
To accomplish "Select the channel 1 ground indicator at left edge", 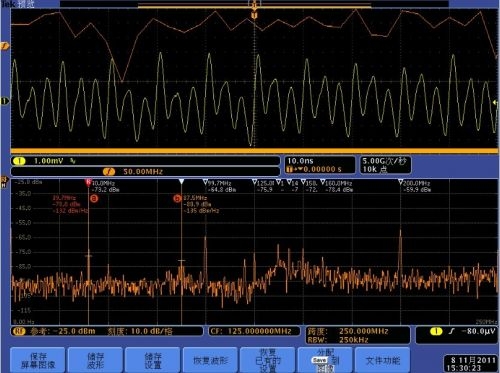I will [x=4, y=101].
